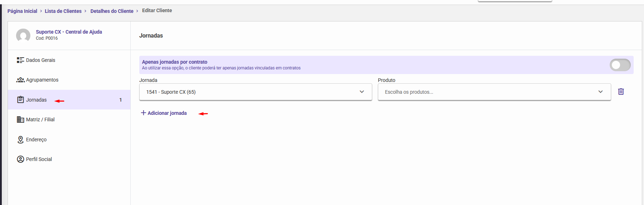Click the Adicionar jornada link
The height and width of the screenshot is (205, 644).
click(167, 113)
